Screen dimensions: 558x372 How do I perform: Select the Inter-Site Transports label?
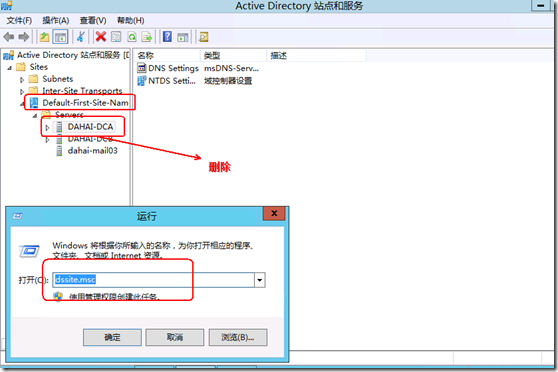82,91
